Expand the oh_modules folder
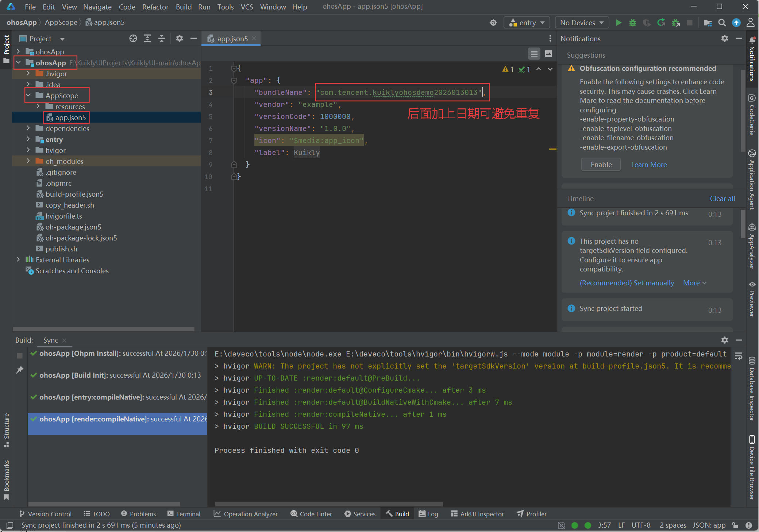This screenshot has height=532, width=759. [28, 161]
